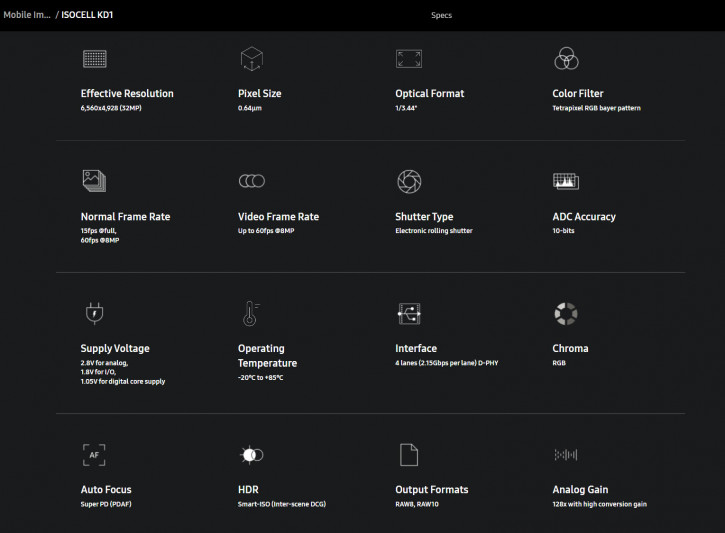The width and height of the screenshot is (725, 533).
Task: Click the ADC Accuracy histogram icon
Action: click(x=566, y=181)
